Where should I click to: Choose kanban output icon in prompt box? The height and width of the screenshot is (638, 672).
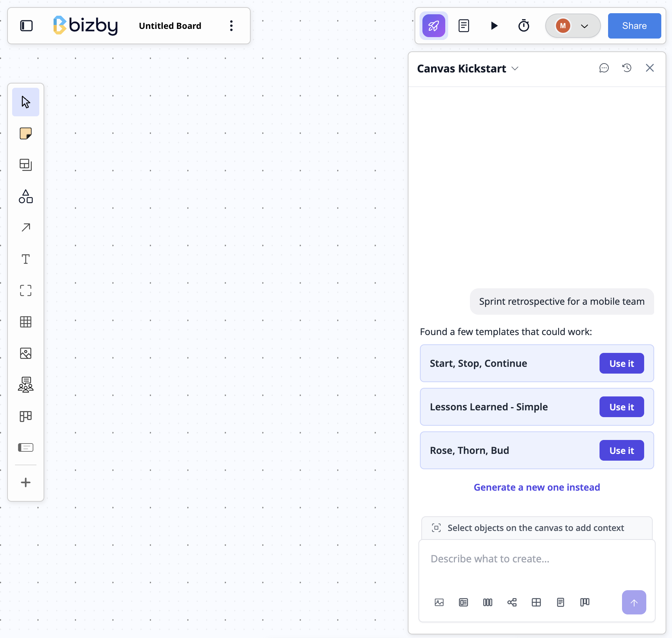click(585, 602)
